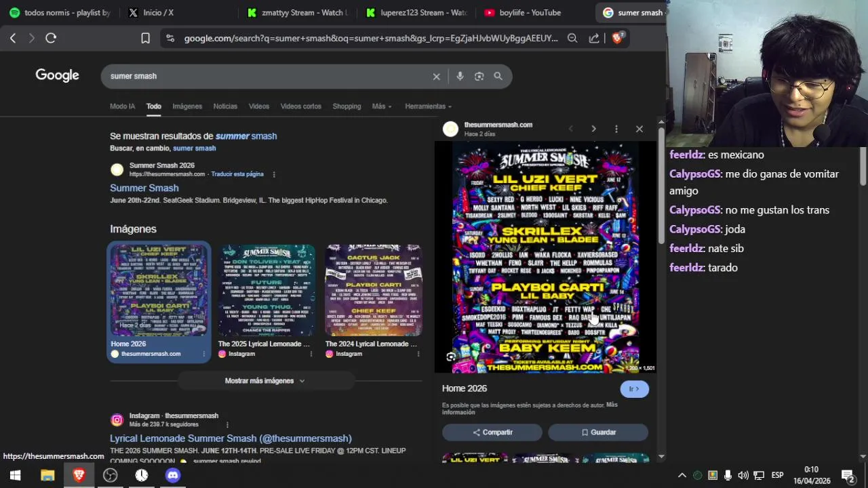
Task: Show next image in the preview panel
Action: point(593,129)
